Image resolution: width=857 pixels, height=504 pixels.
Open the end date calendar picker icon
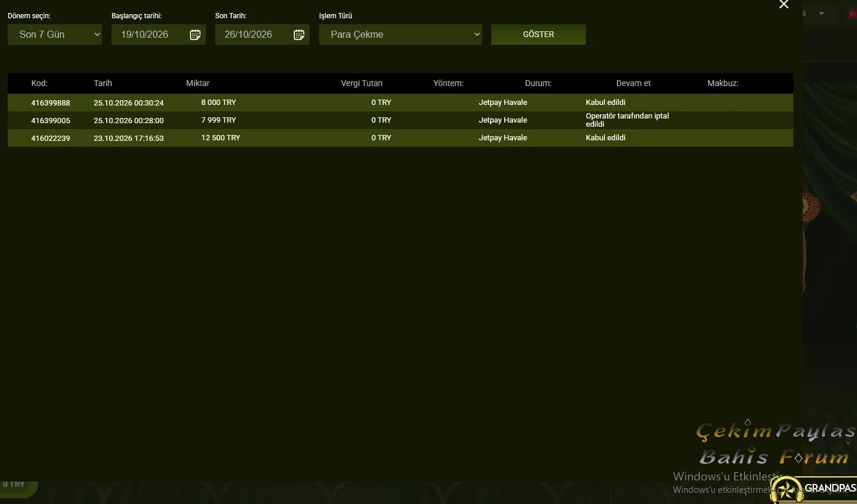click(299, 35)
